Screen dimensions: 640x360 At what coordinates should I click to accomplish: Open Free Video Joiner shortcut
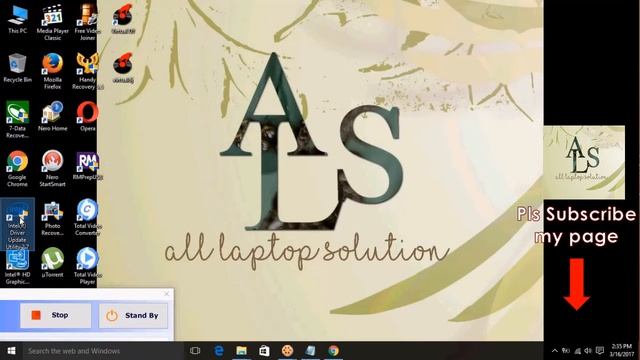pos(87,22)
